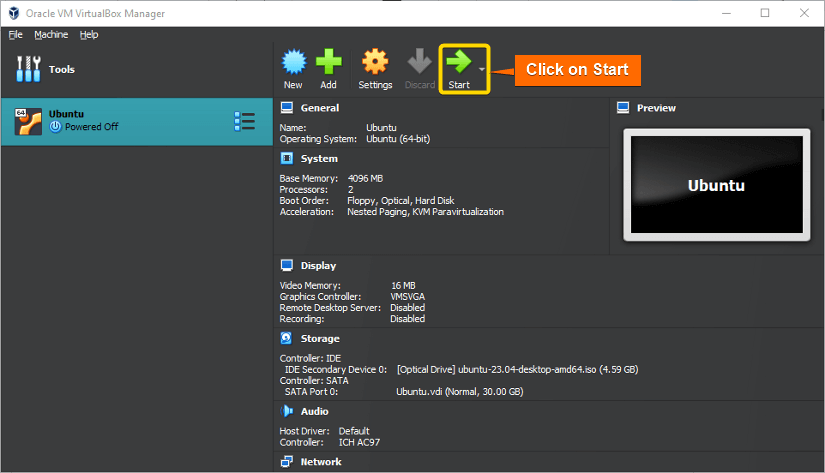Click Recording 'Disabled' value
Image resolution: width=825 pixels, height=473 pixels.
click(407, 319)
